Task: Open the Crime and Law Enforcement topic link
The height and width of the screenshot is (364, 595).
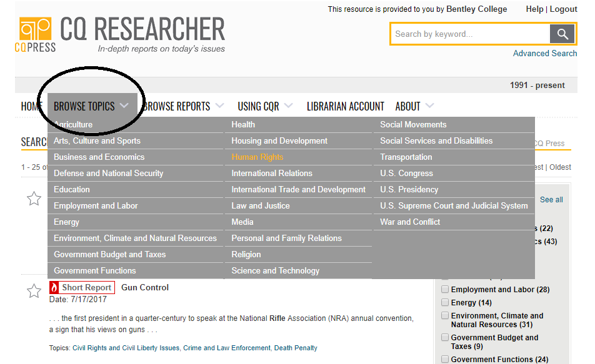Action: coord(227,348)
